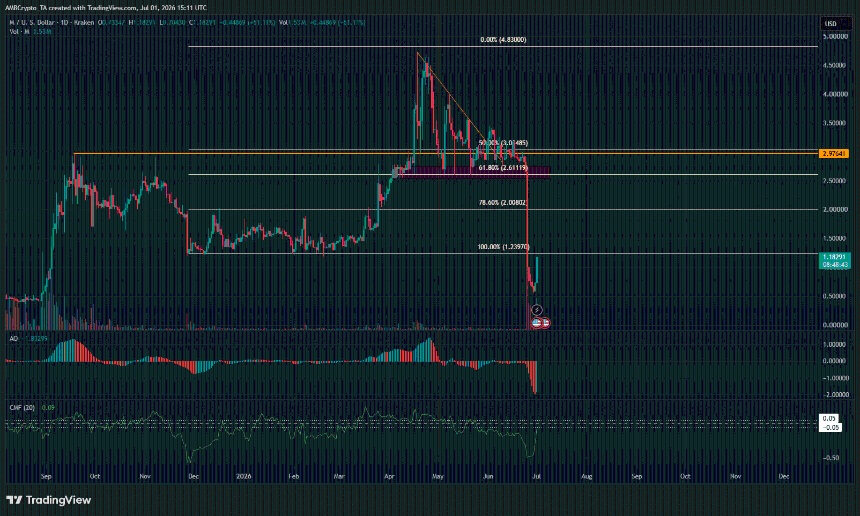Click the CMF value 0.09 in legend
860x516 pixels.
coord(48,407)
